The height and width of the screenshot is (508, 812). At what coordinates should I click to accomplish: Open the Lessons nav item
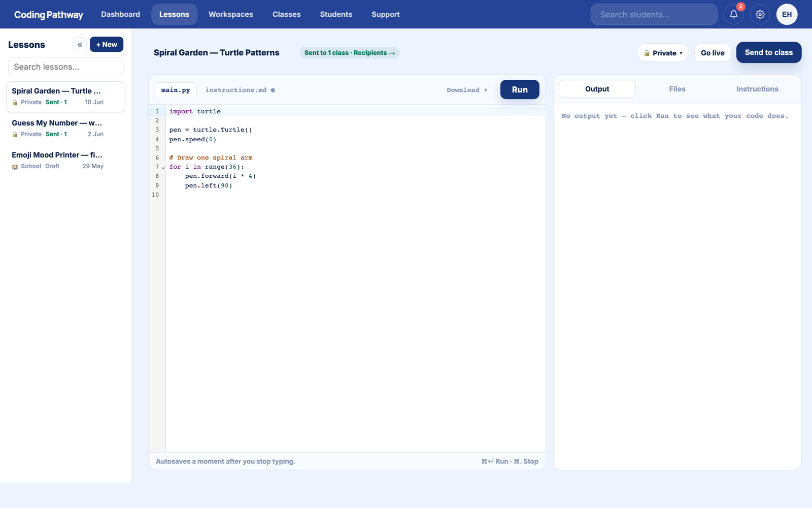point(174,14)
